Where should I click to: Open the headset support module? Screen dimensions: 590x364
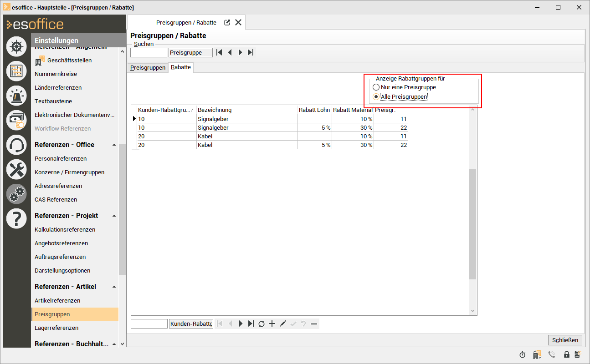[16, 145]
